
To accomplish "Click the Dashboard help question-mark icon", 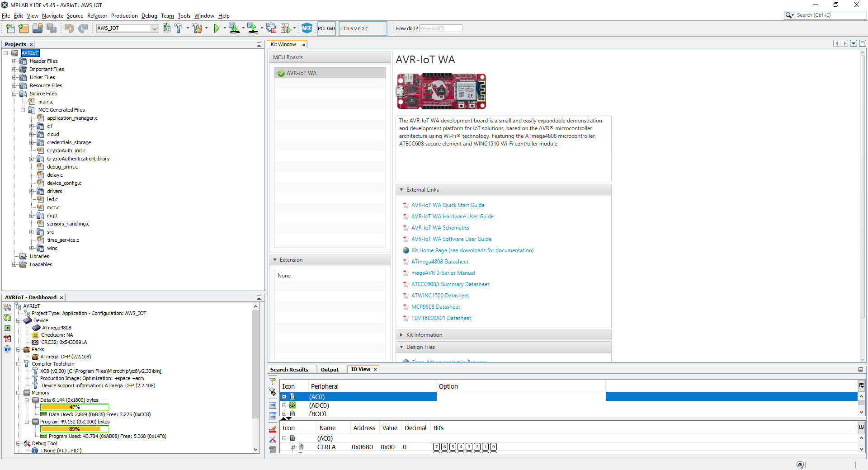I will (7, 349).
